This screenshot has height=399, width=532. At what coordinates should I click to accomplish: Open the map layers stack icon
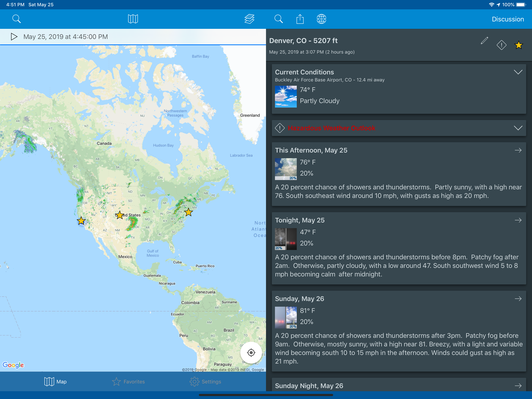click(249, 19)
